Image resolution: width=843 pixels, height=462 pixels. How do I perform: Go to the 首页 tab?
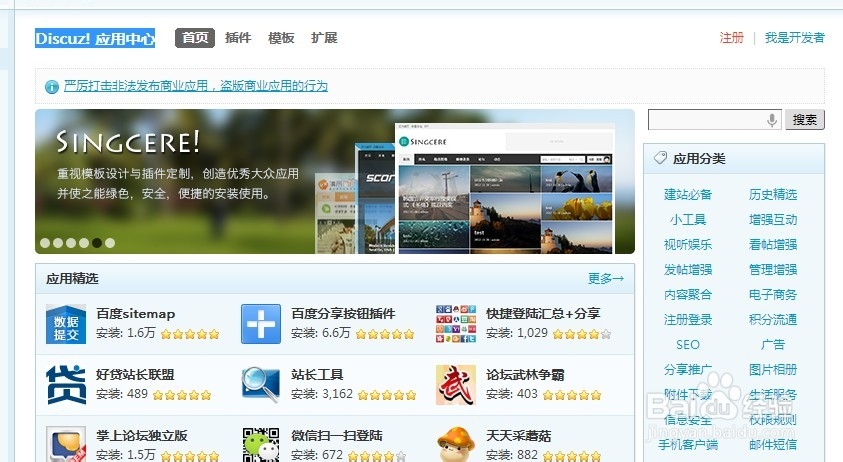[195, 38]
